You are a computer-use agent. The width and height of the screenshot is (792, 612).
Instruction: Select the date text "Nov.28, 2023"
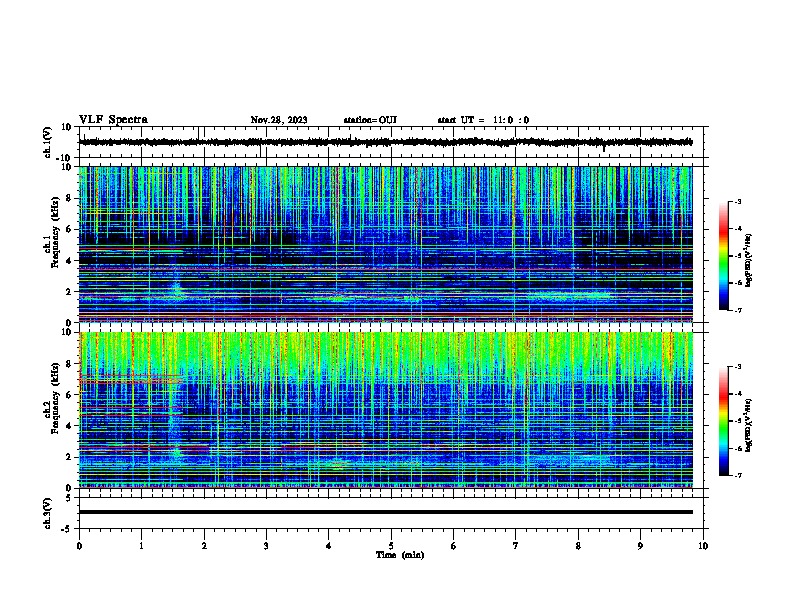click(x=279, y=120)
